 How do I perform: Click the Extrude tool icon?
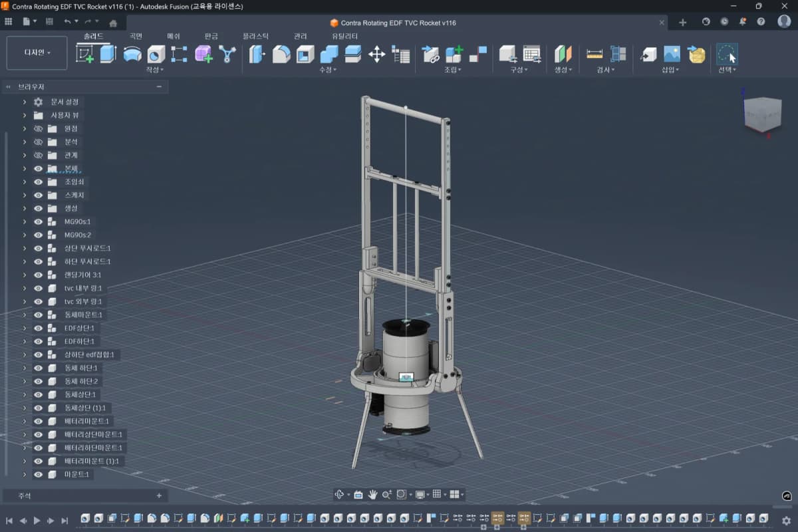pos(108,54)
